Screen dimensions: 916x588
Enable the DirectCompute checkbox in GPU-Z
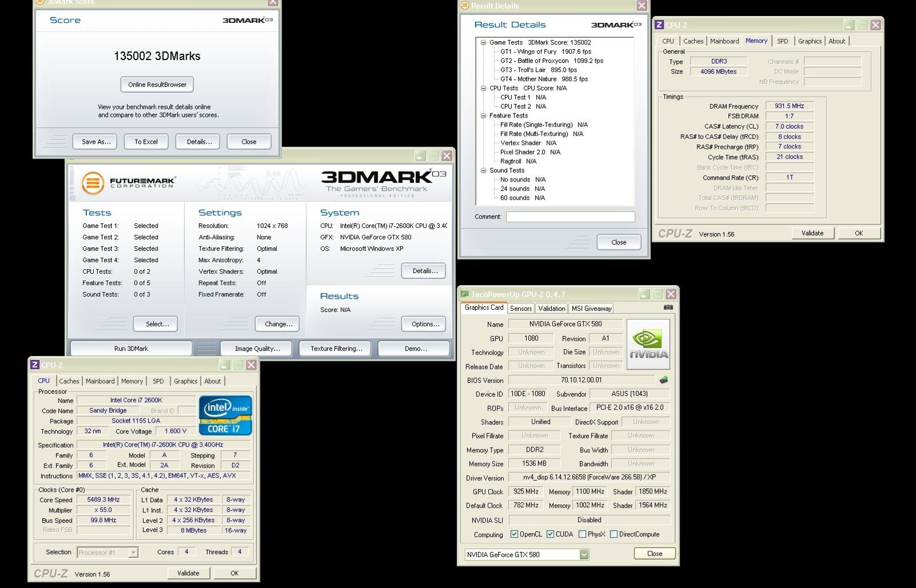[614, 534]
